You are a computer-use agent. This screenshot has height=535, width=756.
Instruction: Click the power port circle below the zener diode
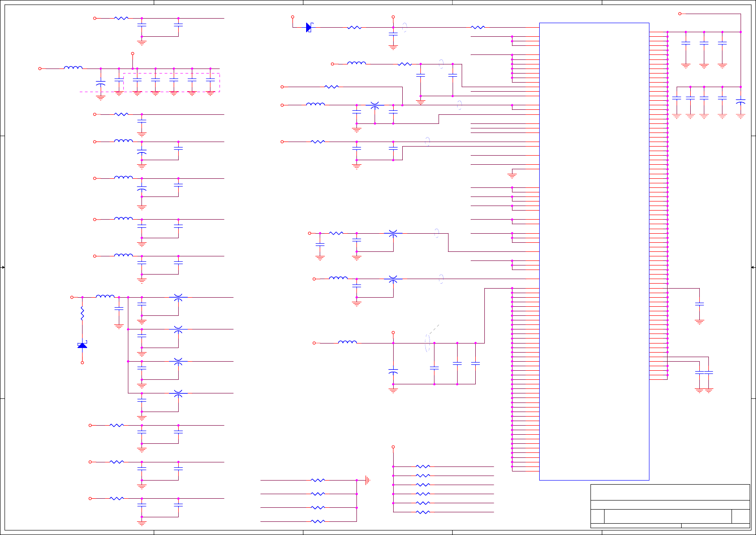[82, 363]
